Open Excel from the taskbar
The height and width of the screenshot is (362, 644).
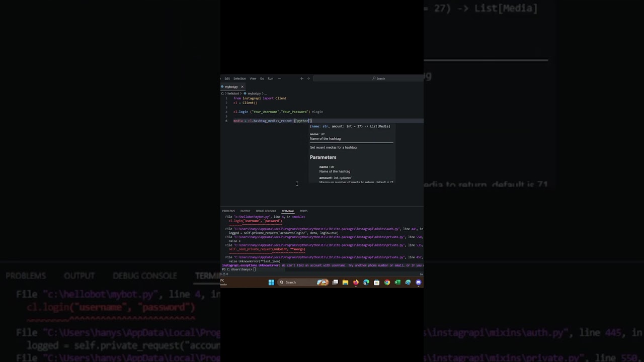click(x=397, y=282)
